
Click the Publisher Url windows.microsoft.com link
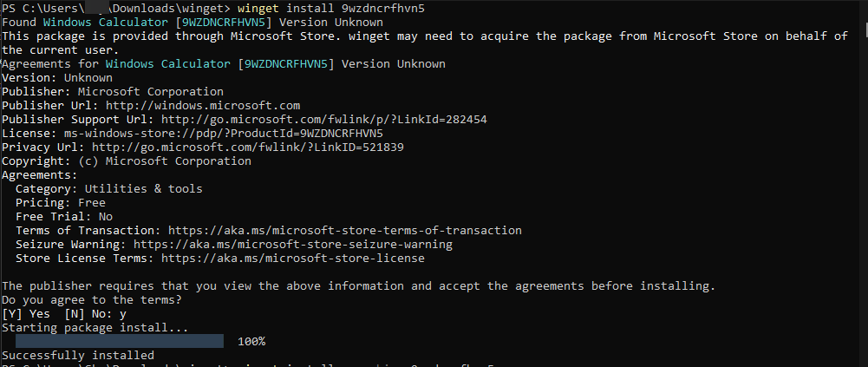pos(203,106)
